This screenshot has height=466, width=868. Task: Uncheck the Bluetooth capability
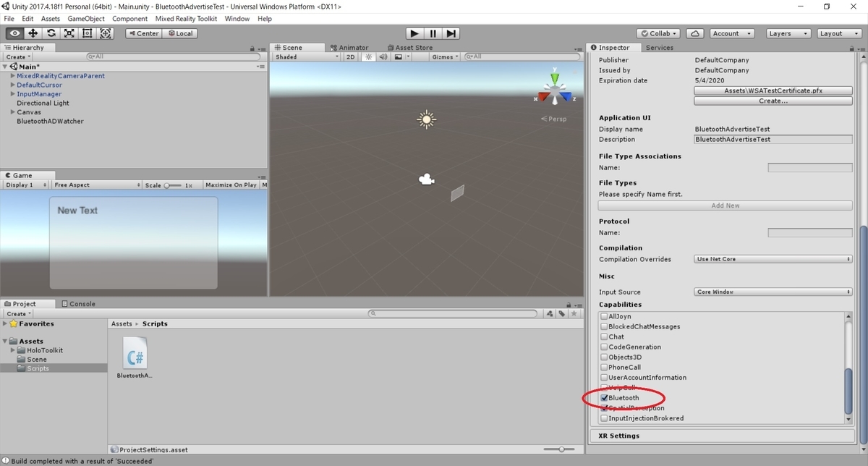click(x=605, y=398)
